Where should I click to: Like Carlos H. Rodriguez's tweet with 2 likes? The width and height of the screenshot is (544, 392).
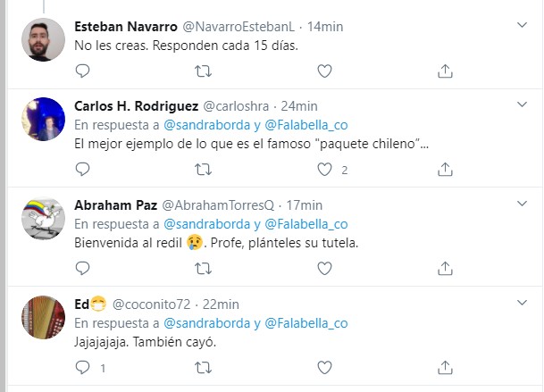[325, 169]
